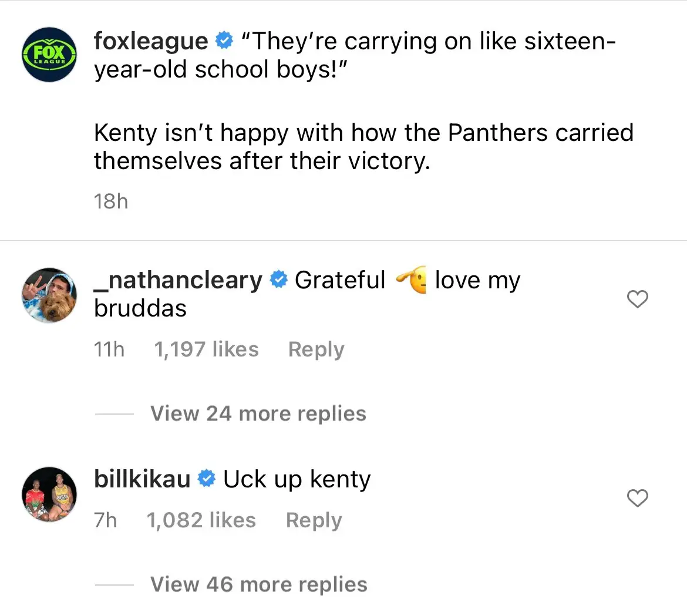Expand View 46 more replies
Screen dimensions: 687x616
click(x=258, y=584)
